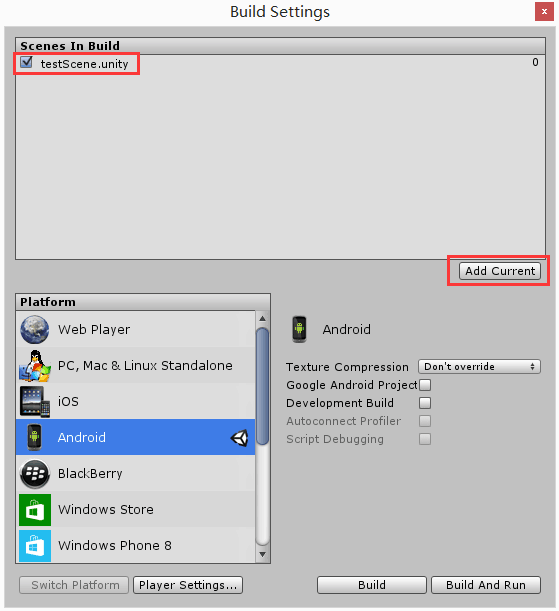Click the Build And Run button
559x611 pixels.
486,585
